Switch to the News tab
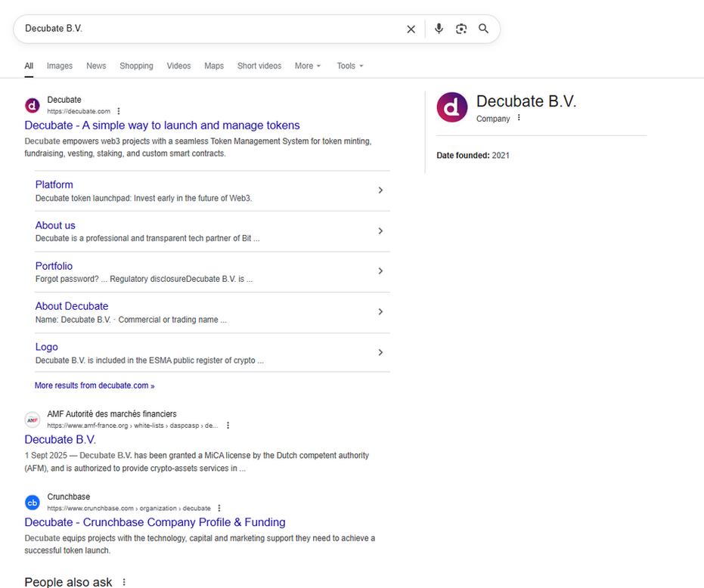The width and height of the screenshot is (704, 588). click(x=96, y=66)
